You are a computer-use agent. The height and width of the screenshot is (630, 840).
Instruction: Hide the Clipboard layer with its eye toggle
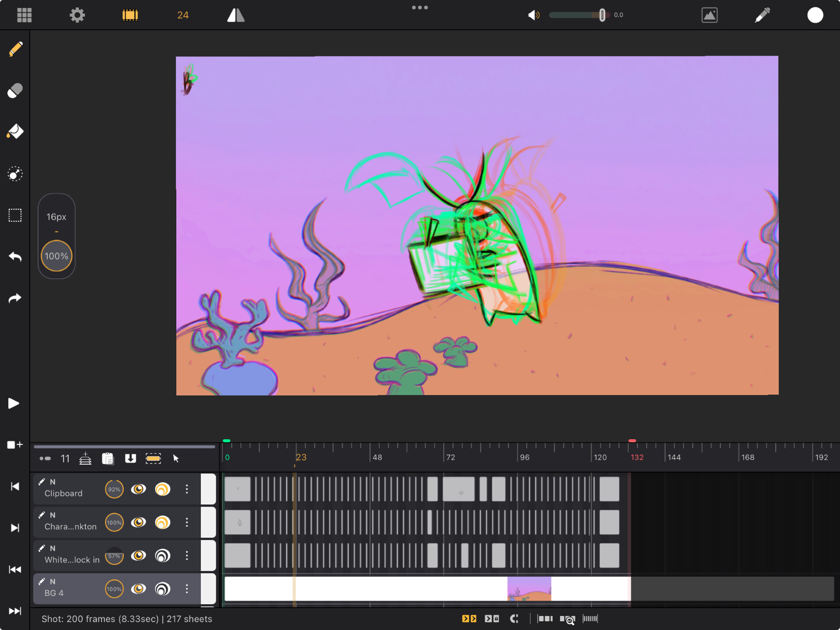pos(139,489)
